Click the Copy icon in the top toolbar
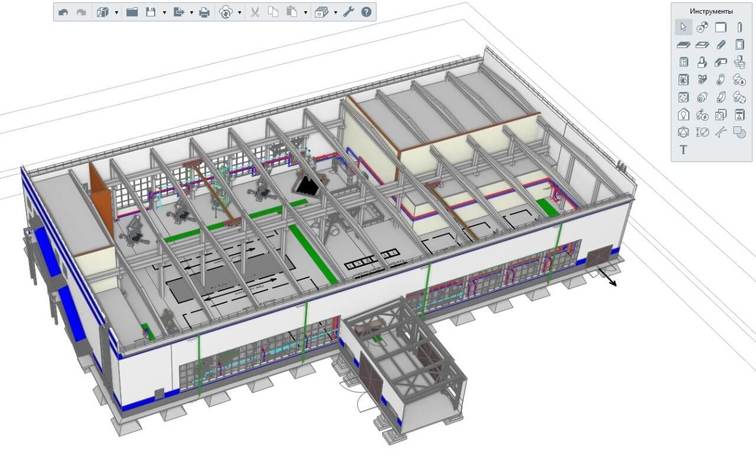This screenshot has height=455, width=756. point(273,13)
